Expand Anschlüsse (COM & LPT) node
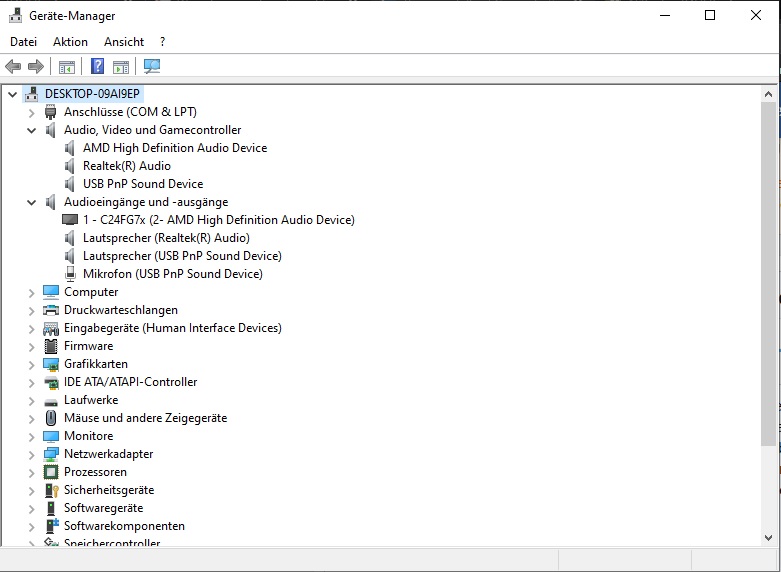The width and height of the screenshot is (781, 572). click(31, 113)
